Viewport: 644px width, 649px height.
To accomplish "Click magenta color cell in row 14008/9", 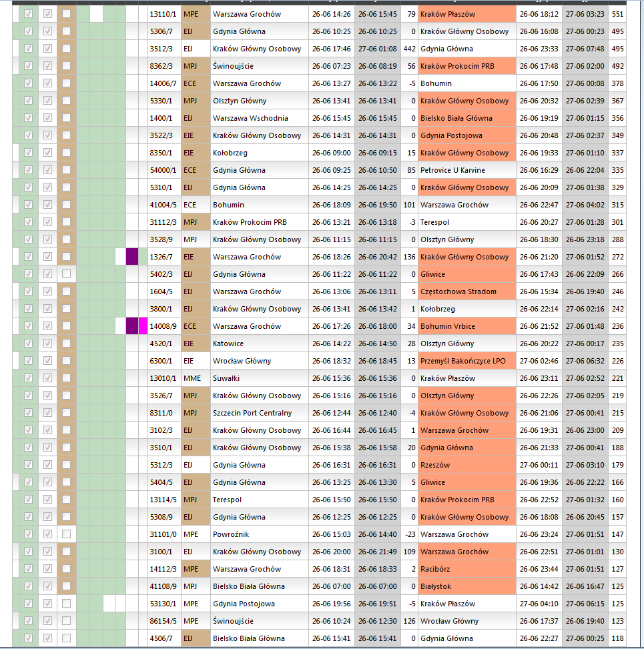I will [143, 326].
